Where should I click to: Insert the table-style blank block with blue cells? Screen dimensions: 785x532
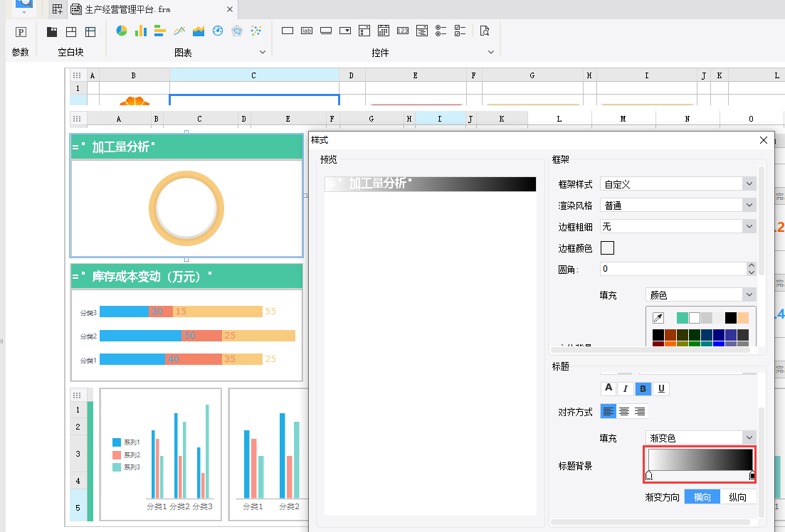90,32
